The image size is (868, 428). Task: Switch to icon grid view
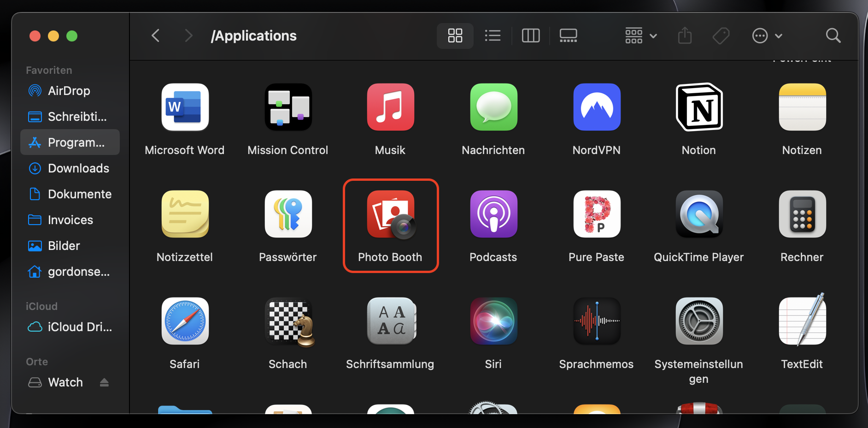[x=455, y=36]
